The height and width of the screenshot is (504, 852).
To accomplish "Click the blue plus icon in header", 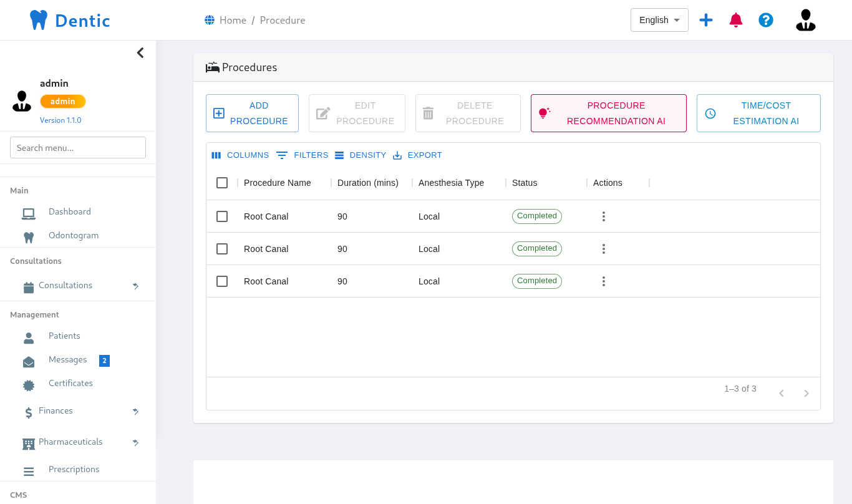I will pos(706,20).
